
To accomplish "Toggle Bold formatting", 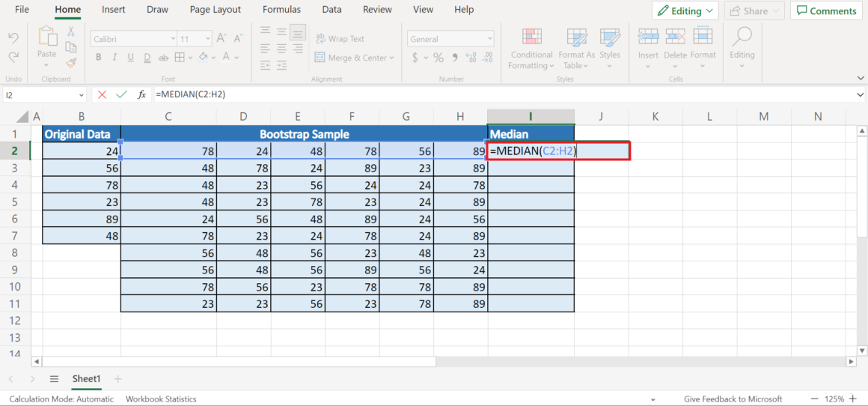I will 99,57.
